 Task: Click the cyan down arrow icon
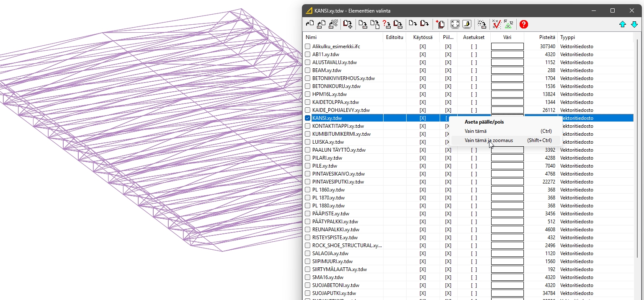pos(634,24)
